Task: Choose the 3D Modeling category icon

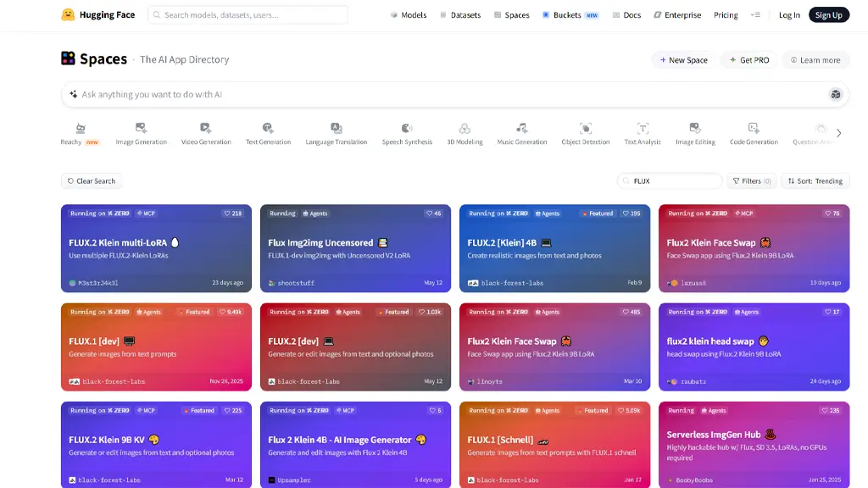Action: click(x=465, y=129)
